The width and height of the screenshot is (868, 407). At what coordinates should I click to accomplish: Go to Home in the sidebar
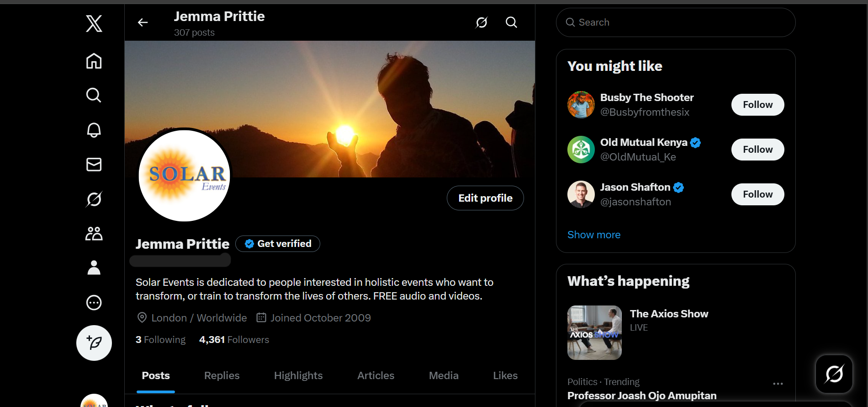[94, 61]
